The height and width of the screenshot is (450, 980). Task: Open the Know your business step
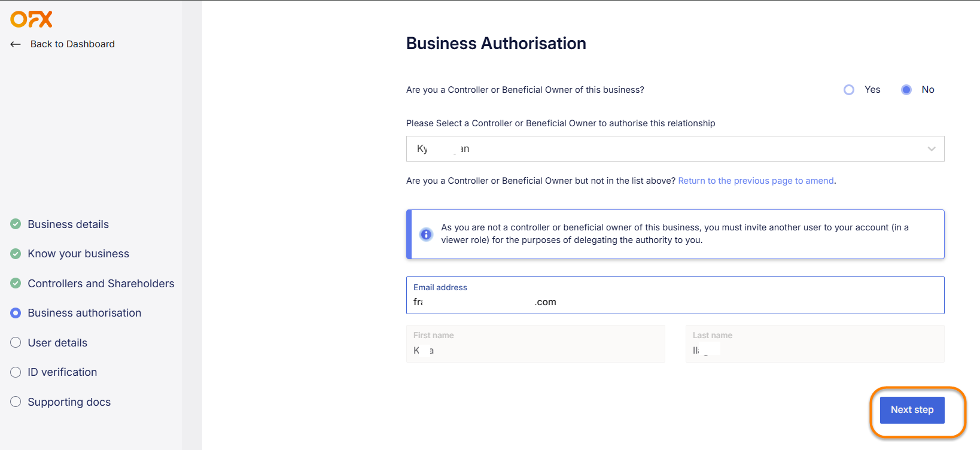tap(78, 254)
